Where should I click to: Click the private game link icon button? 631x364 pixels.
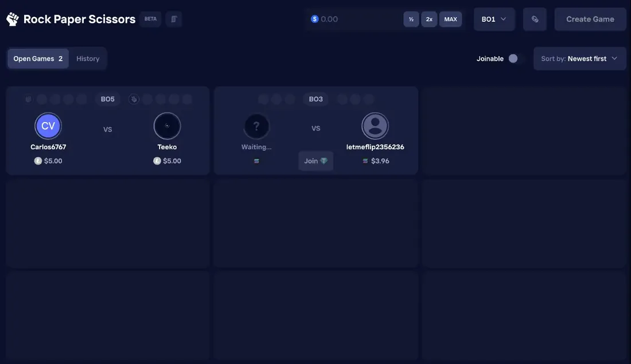pyautogui.click(x=535, y=19)
